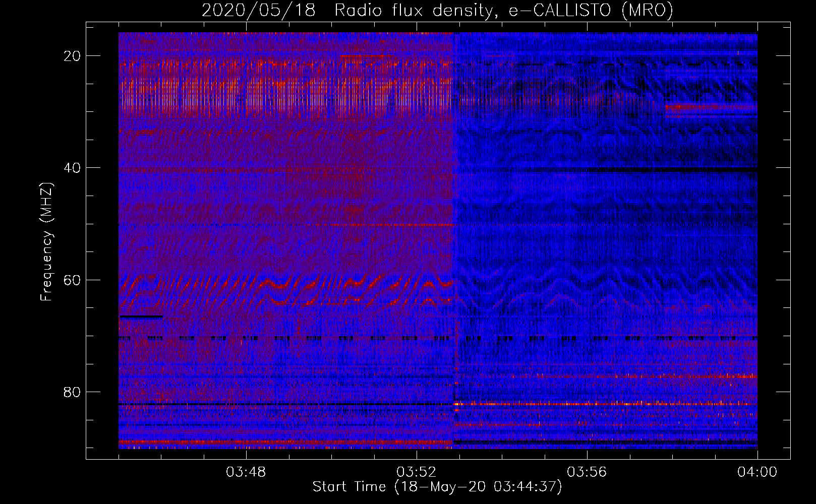Click the 'Start Time' x-axis label
816x504 pixels.
[437, 486]
